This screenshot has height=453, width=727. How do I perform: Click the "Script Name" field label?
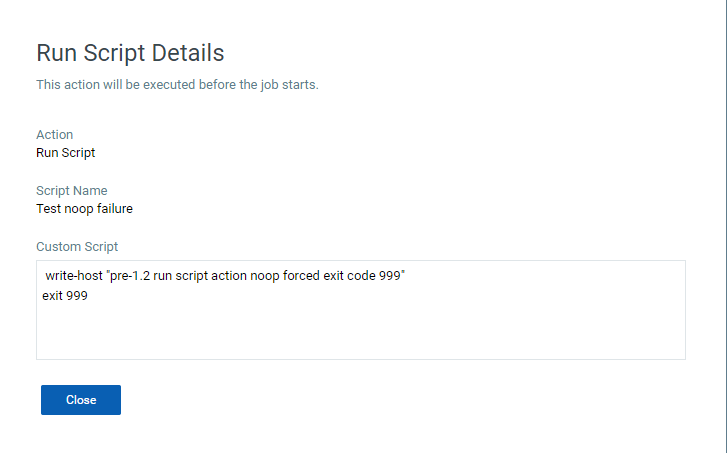[x=71, y=191]
